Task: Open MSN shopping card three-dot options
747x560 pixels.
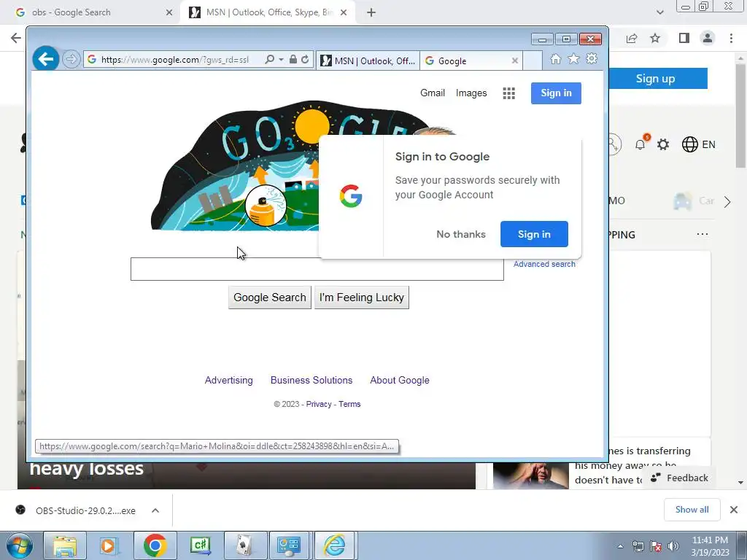Action: point(703,234)
